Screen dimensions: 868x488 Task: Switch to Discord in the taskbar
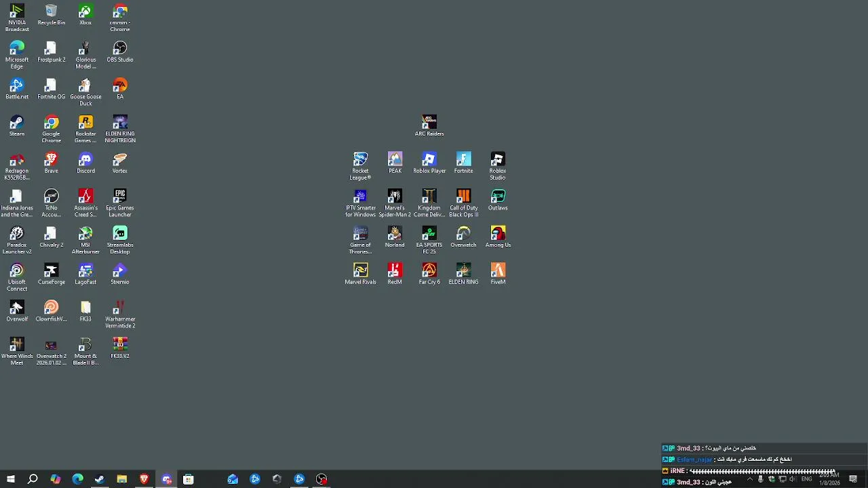point(166,479)
